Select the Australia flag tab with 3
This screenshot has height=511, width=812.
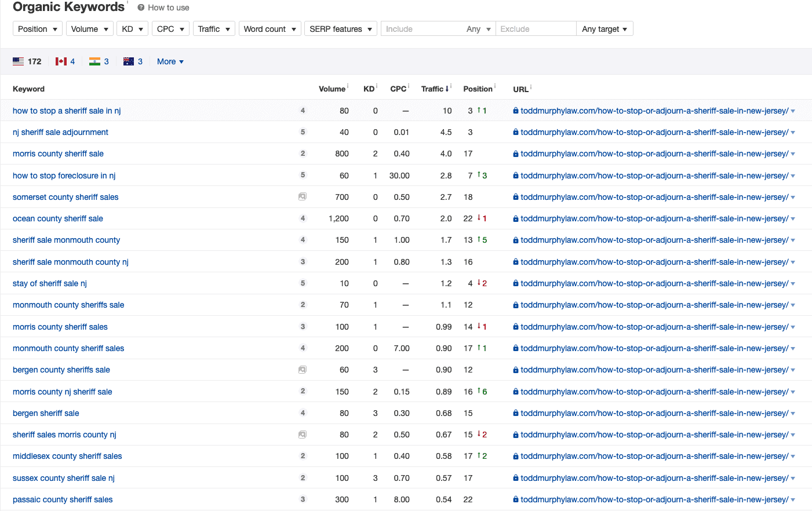[x=133, y=61]
